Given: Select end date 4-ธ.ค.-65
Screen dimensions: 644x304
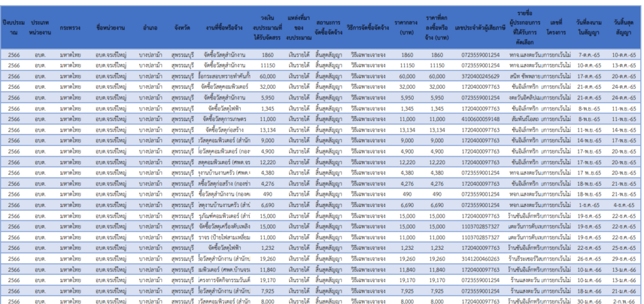Looking at the screenshot, I should pyautogui.click(x=624, y=205).
